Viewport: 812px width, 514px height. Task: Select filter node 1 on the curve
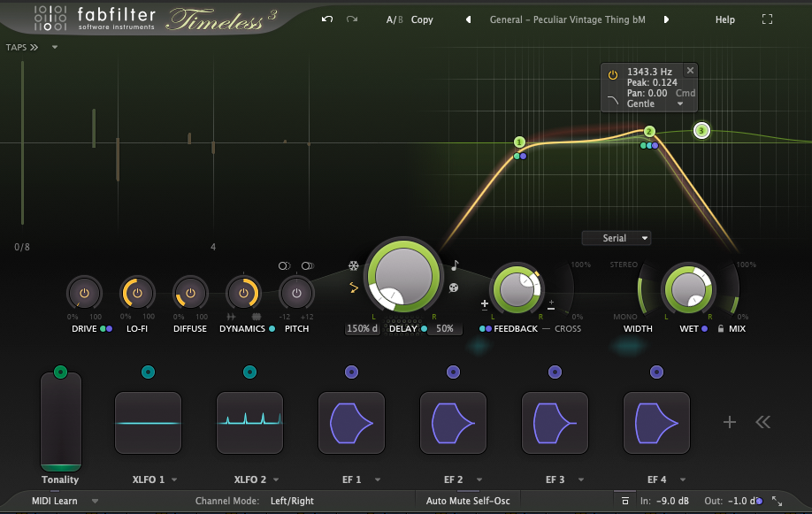[519, 142]
